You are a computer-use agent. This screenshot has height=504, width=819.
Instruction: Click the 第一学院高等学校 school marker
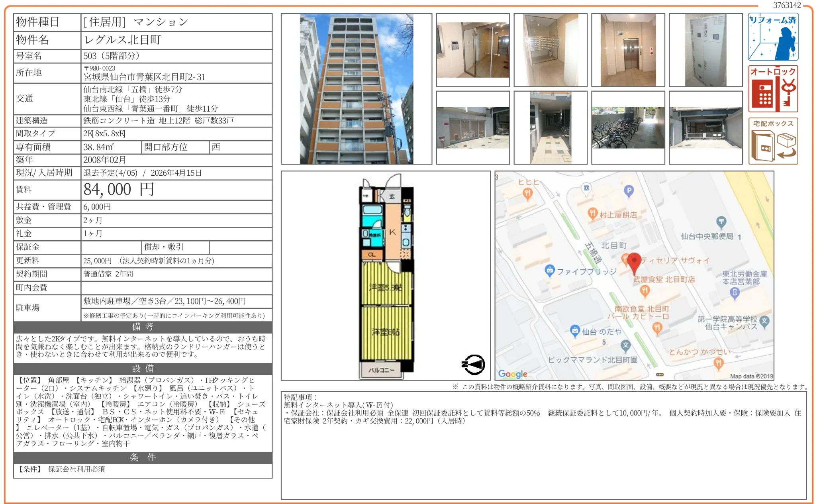pyautogui.click(x=764, y=321)
